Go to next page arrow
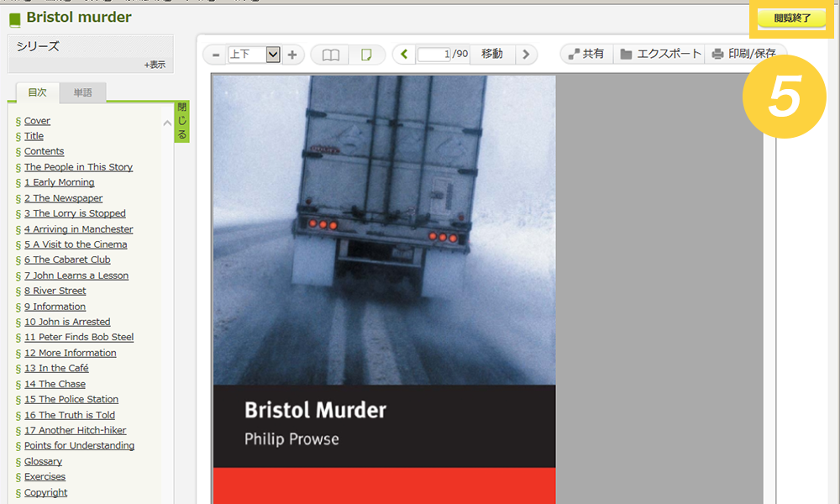The image size is (840, 504). [526, 54]
